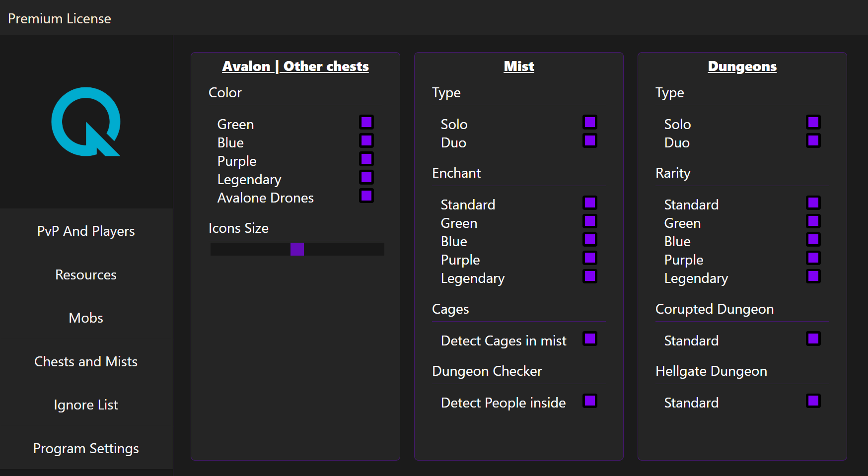Click the Corupted Dungeon section label

tap(715, 309)
